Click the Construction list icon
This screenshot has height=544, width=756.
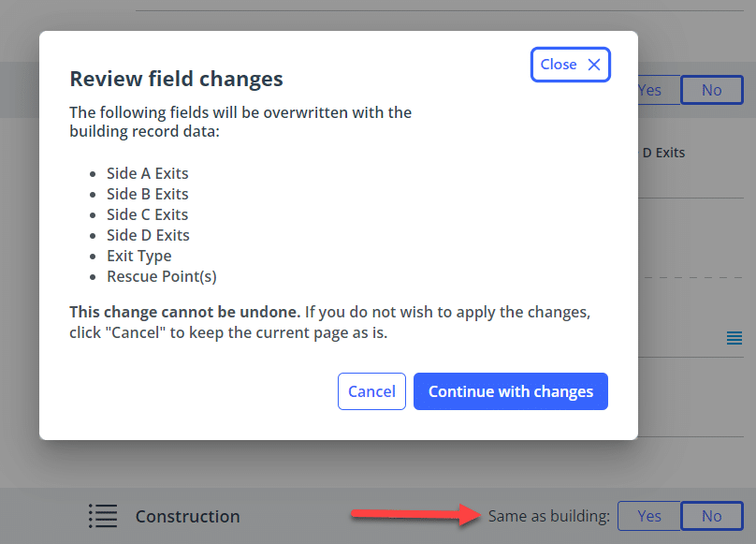[103, 516]
